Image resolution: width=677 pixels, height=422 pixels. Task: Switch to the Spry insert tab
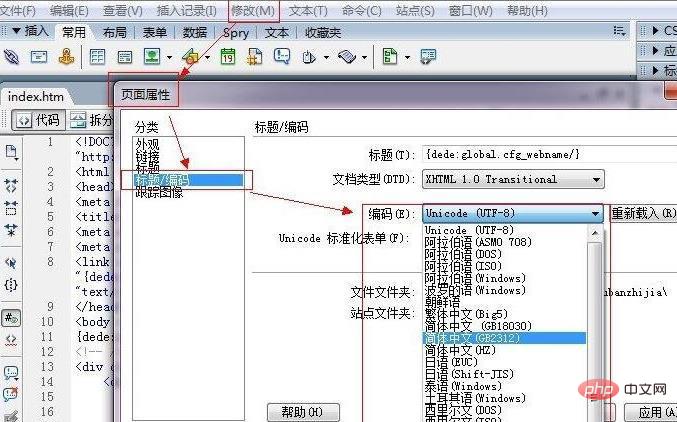236,33
